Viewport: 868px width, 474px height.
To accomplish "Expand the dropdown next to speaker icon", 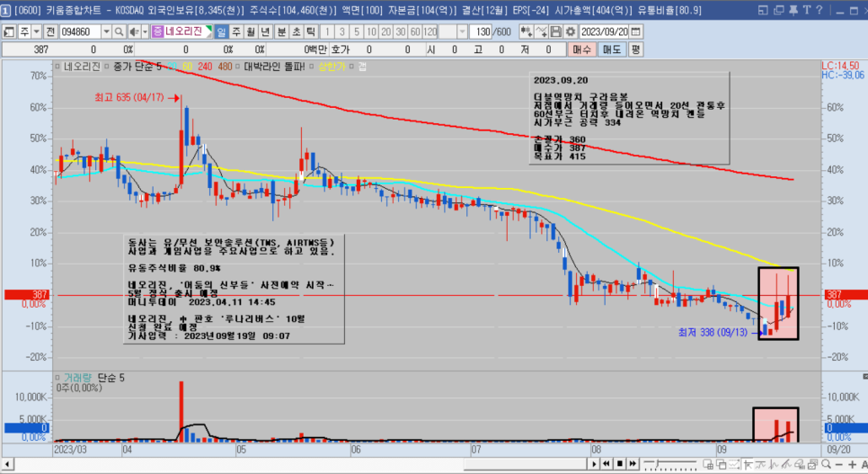I will [145, 31].
